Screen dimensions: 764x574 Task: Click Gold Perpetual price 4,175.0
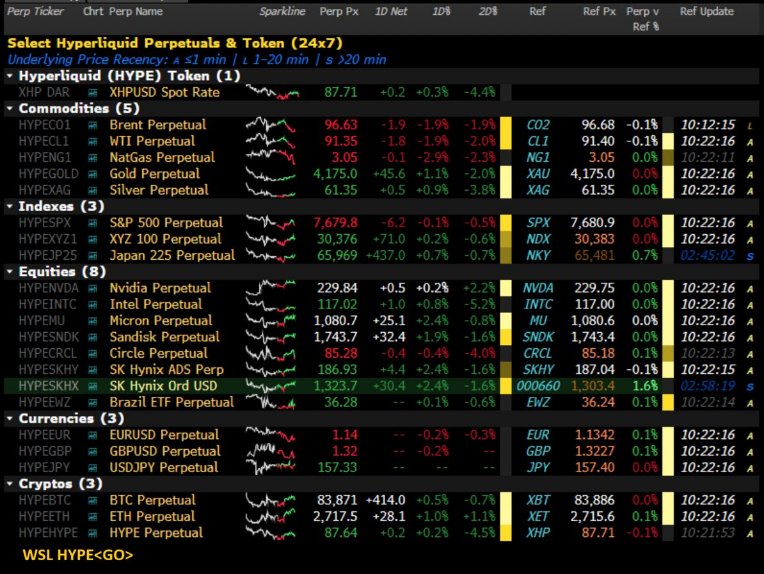point(335,174)
